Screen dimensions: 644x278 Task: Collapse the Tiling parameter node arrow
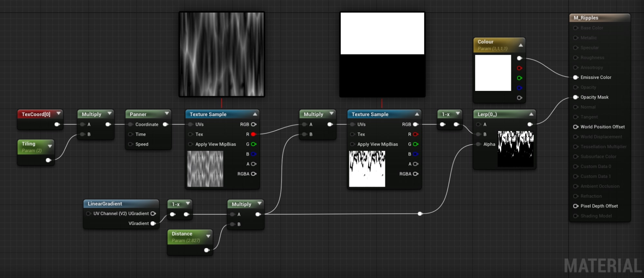tap(50, 146)
